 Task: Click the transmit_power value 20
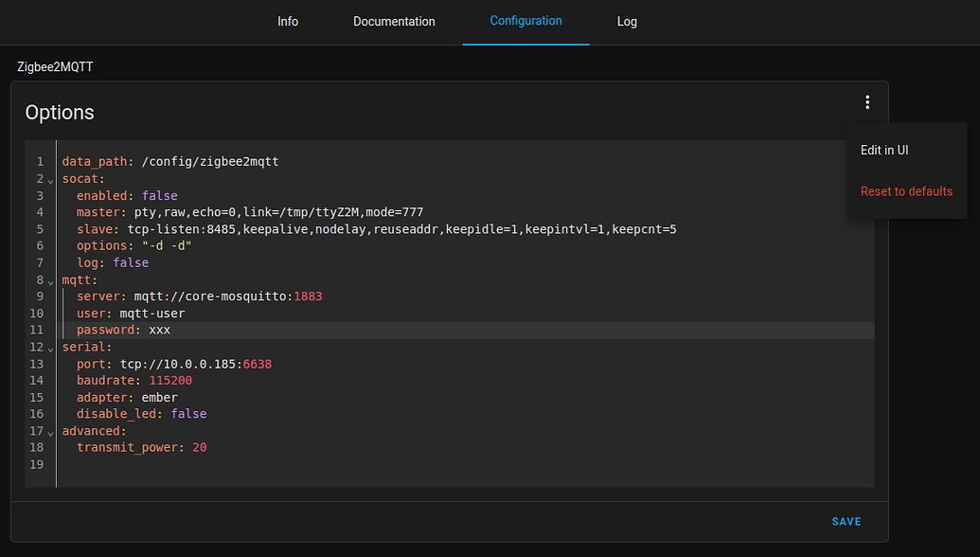point(199,447)
